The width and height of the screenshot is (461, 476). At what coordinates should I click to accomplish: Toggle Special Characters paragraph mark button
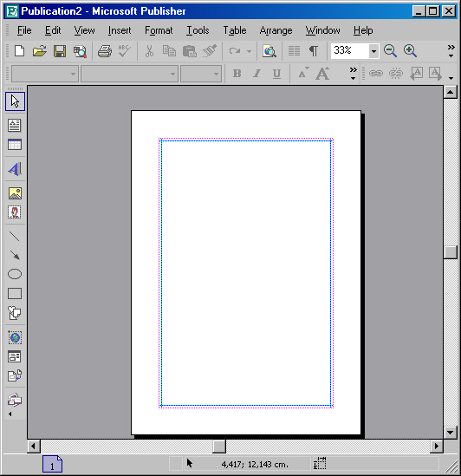tap(314, 50)
